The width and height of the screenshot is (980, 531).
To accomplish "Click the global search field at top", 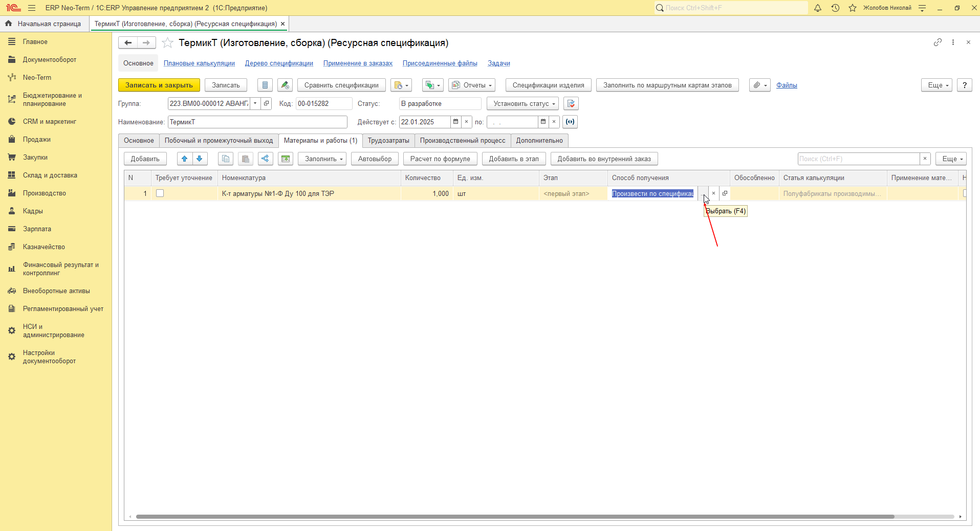I will point(731,8).
